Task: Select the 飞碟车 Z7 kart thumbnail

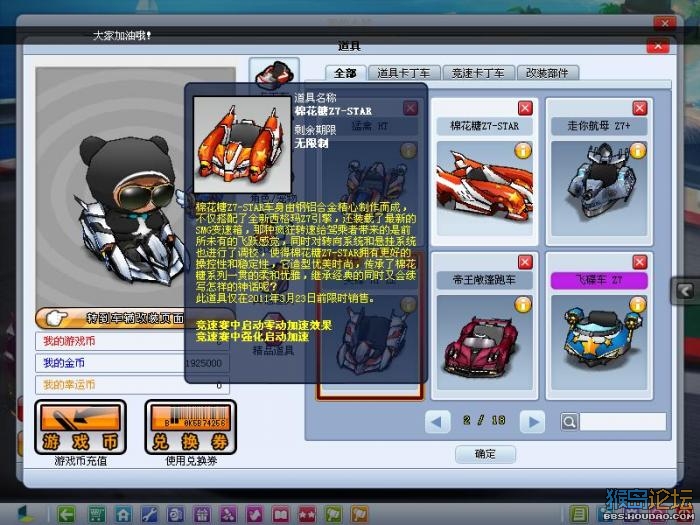Action: (x=599, y=342)
